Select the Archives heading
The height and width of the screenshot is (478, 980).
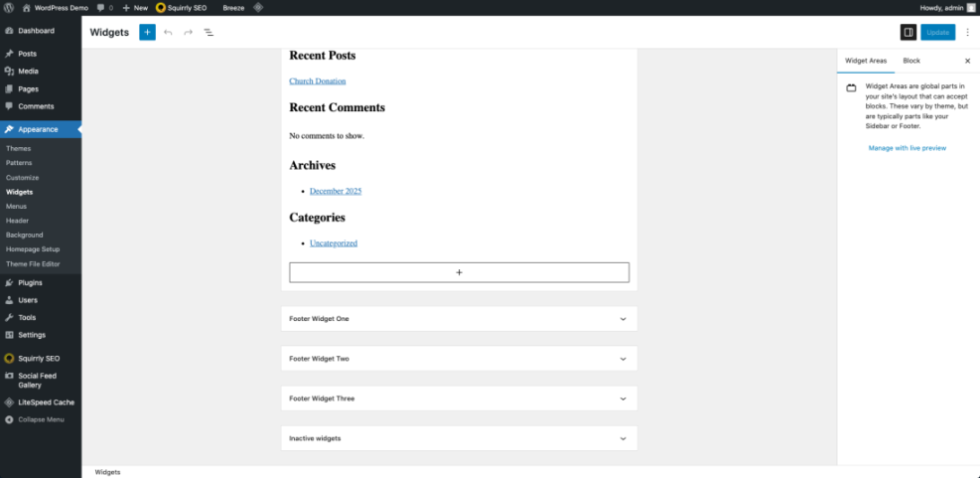pyautogui.click(x=313, y=165)
